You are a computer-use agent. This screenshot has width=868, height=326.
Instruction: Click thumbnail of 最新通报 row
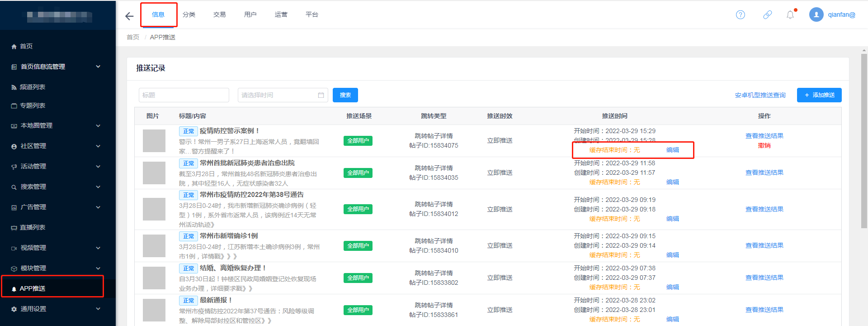154,310
